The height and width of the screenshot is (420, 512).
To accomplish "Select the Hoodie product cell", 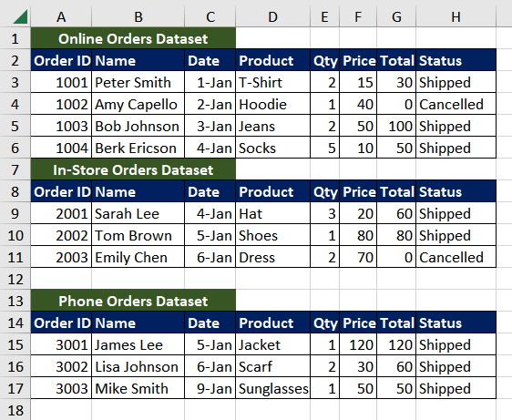I will [x=272, y=104].
